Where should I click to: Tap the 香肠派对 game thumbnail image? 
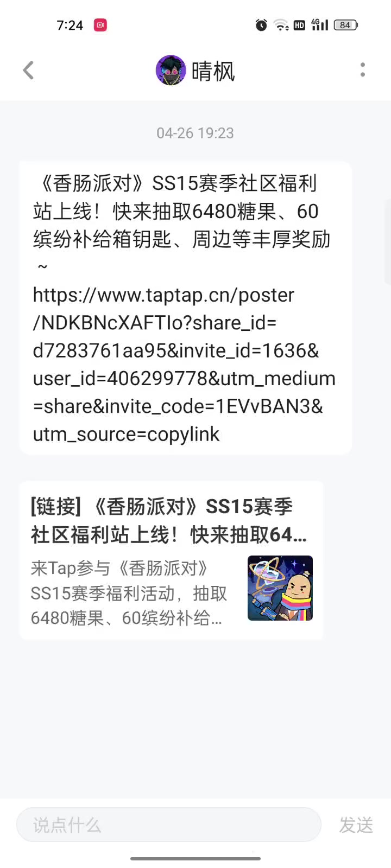click(x=280, y=588)
